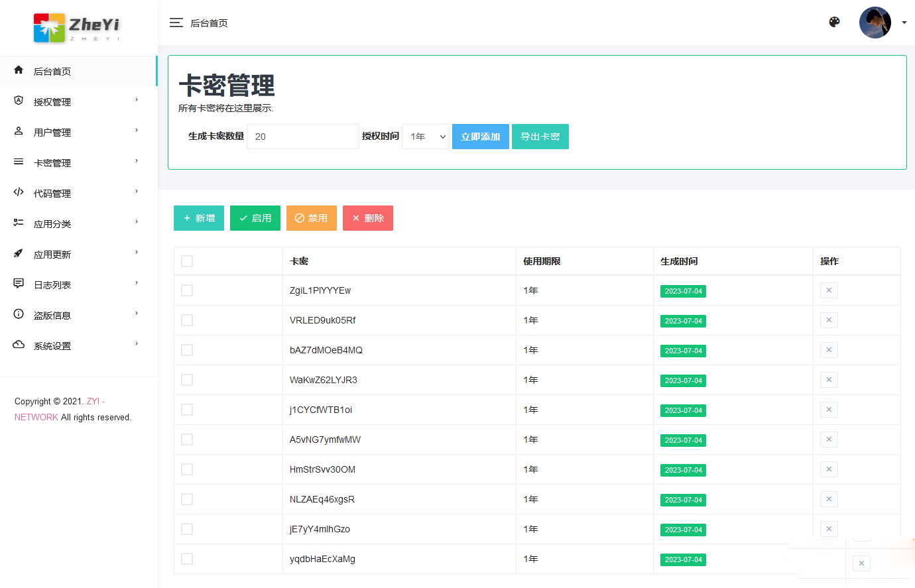Screen dimensions: 915x588
Task: Expand the 卡密管理 sidebar chevron
Action: [x=137, y=161]
